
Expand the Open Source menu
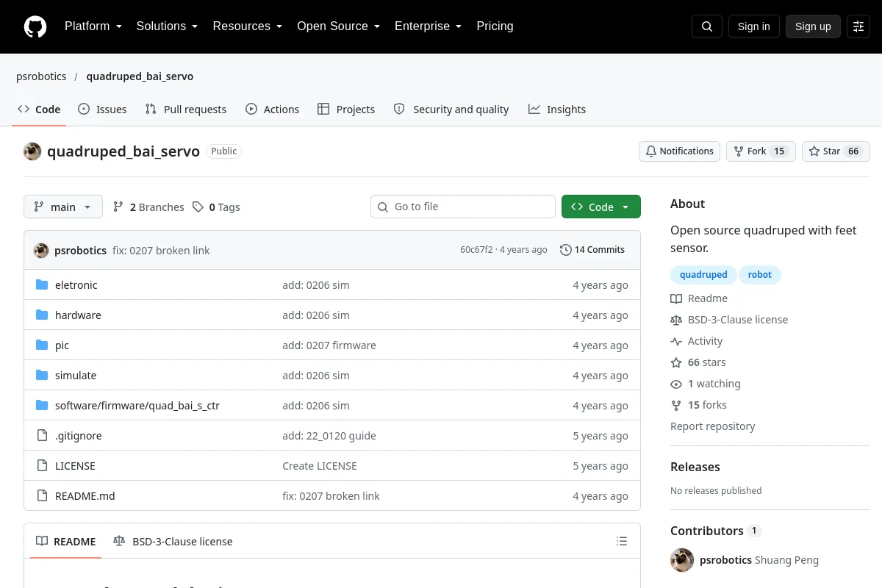(338, 26)
